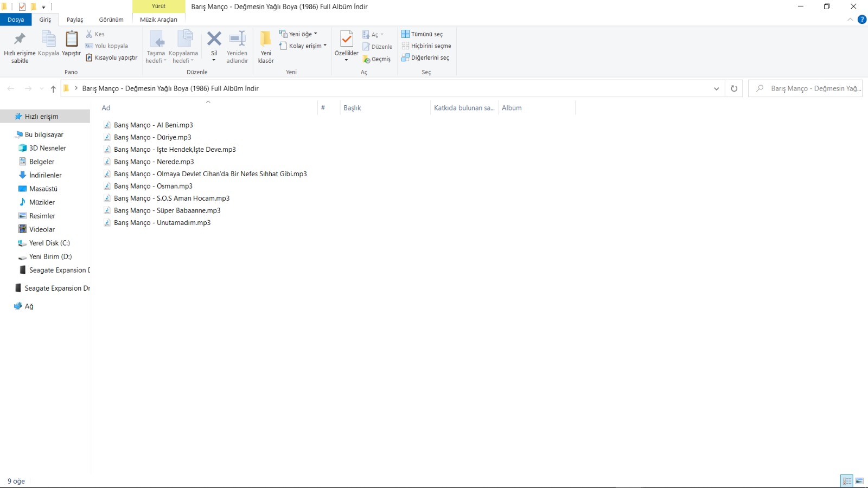
Task: Open recent locations dropdown arrow
Action: pos(42,88)
